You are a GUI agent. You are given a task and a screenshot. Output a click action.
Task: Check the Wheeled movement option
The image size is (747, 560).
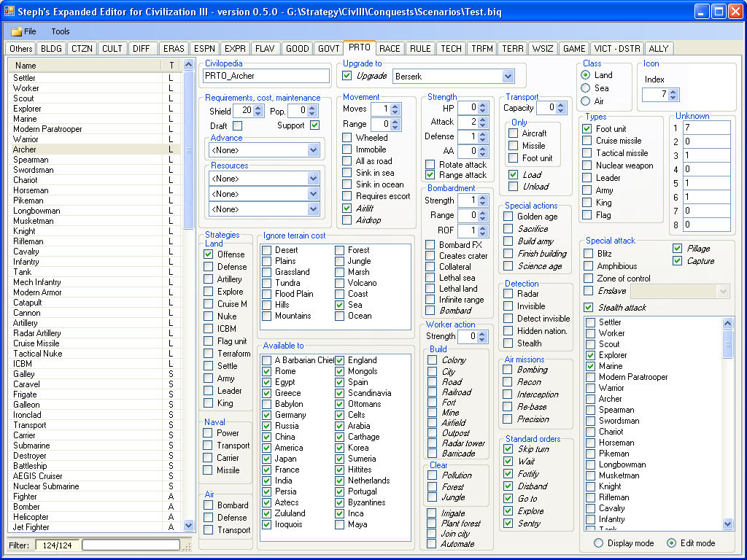[x=347, y=138]
